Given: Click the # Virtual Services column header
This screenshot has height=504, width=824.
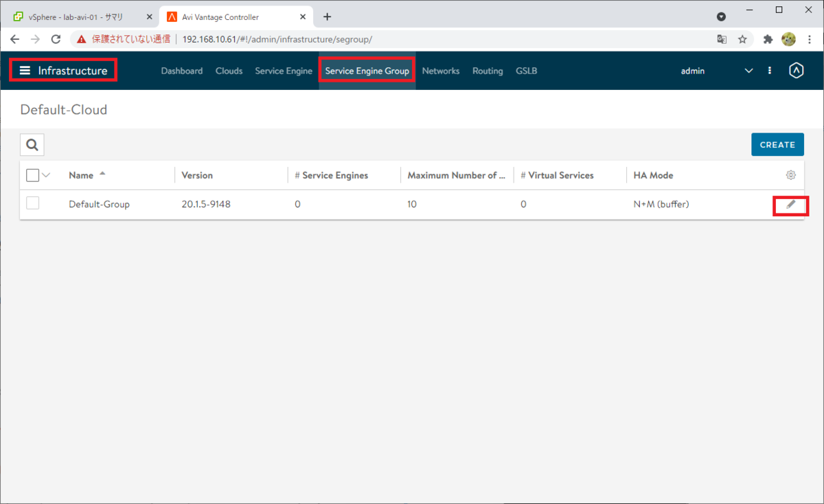Looking at the screenshot, I should click(557, 175).
